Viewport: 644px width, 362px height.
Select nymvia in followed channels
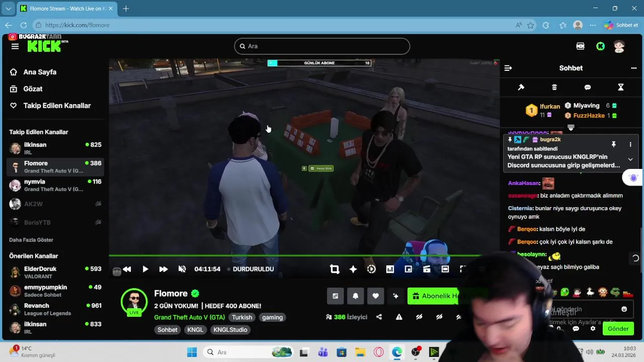(x=55, y=185)
